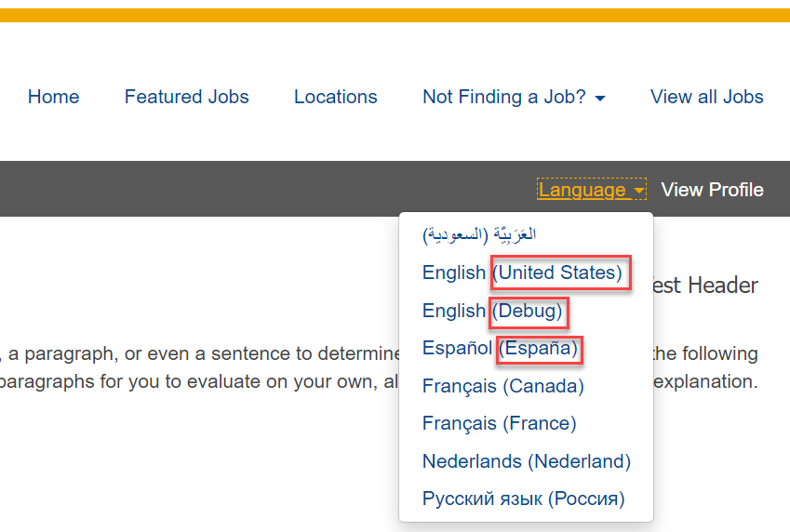Expand the Not Finding a Job? menu
This screenshot has width=790, height=532.
[514, 97]
